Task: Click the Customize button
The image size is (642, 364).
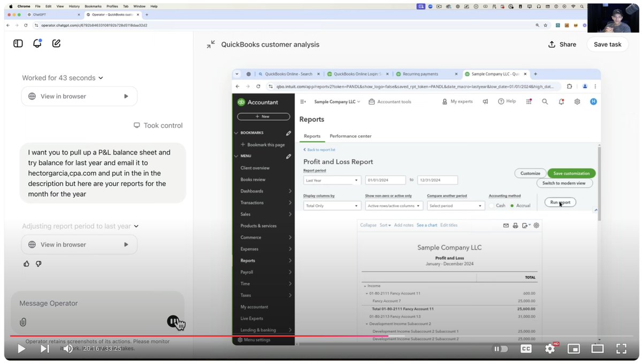Action: (x=530, y=173)
